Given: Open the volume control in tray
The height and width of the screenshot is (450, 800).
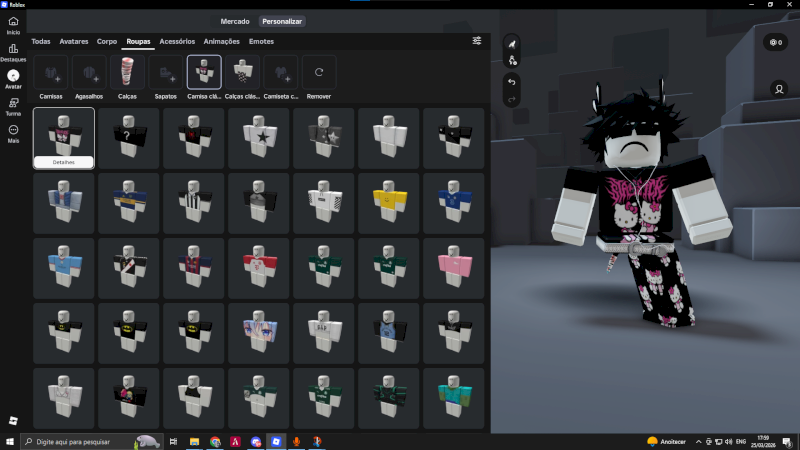Looking at the screenshot, I should click(x=729, y=442).
